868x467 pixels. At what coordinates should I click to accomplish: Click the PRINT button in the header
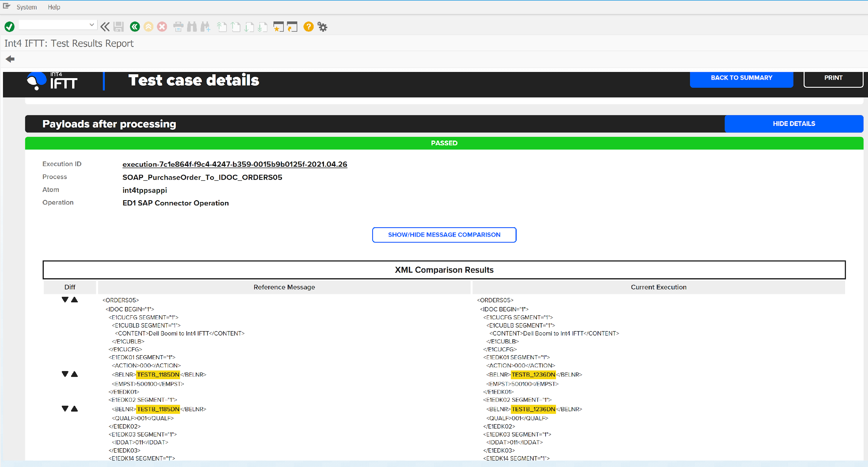point(833,78)
